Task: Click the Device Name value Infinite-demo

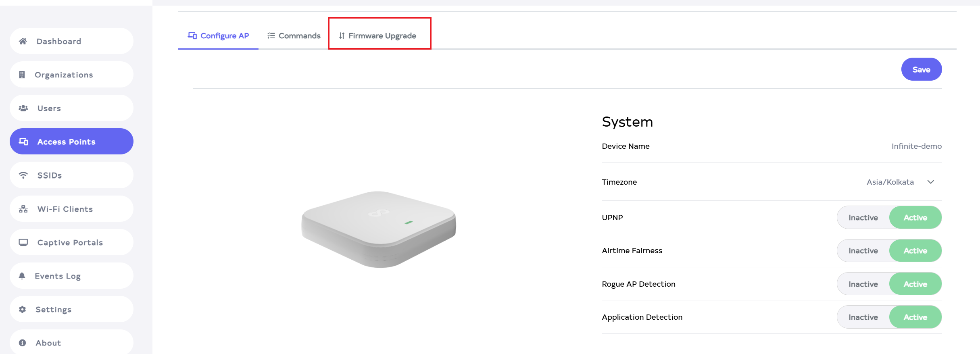Action: pos(916,146)
